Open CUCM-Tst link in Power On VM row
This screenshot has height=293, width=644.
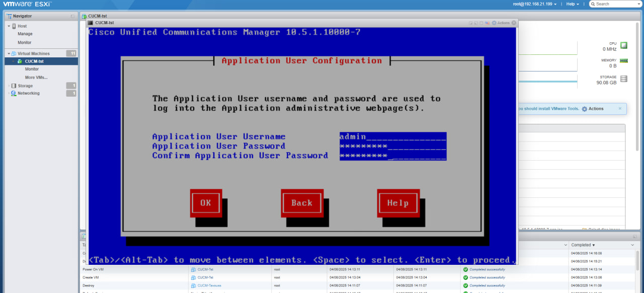pyautogui.click(x=205, y=269)
